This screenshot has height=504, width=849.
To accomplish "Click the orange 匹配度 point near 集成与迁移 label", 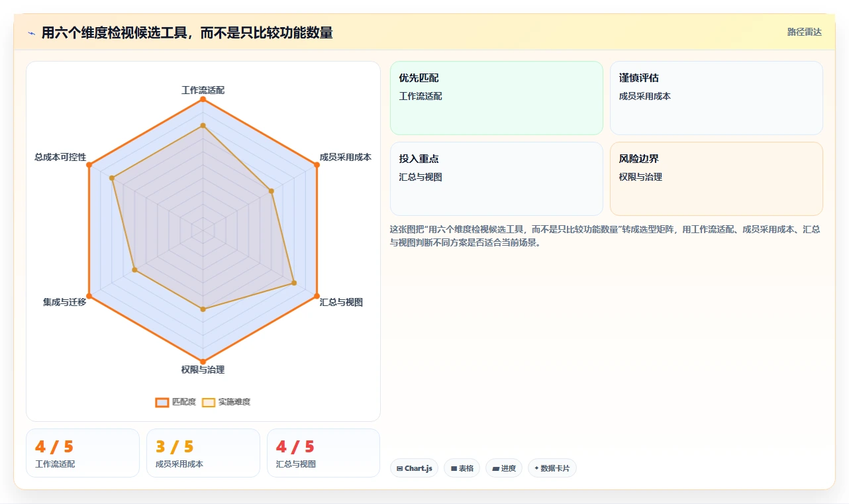I will pos(89,297).
